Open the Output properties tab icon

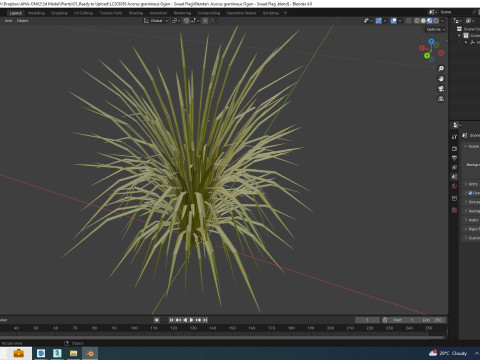454,158
